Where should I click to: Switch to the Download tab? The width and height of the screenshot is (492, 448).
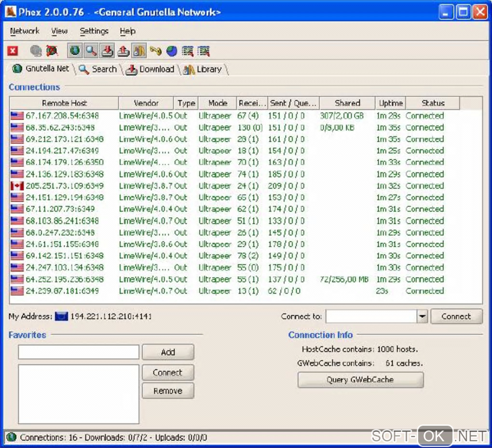150,70
